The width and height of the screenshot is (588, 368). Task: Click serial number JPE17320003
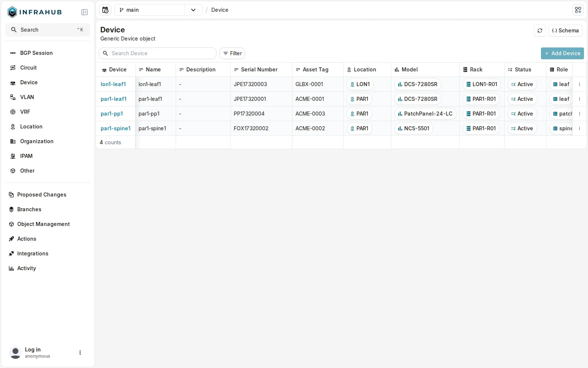coord(250,84)
